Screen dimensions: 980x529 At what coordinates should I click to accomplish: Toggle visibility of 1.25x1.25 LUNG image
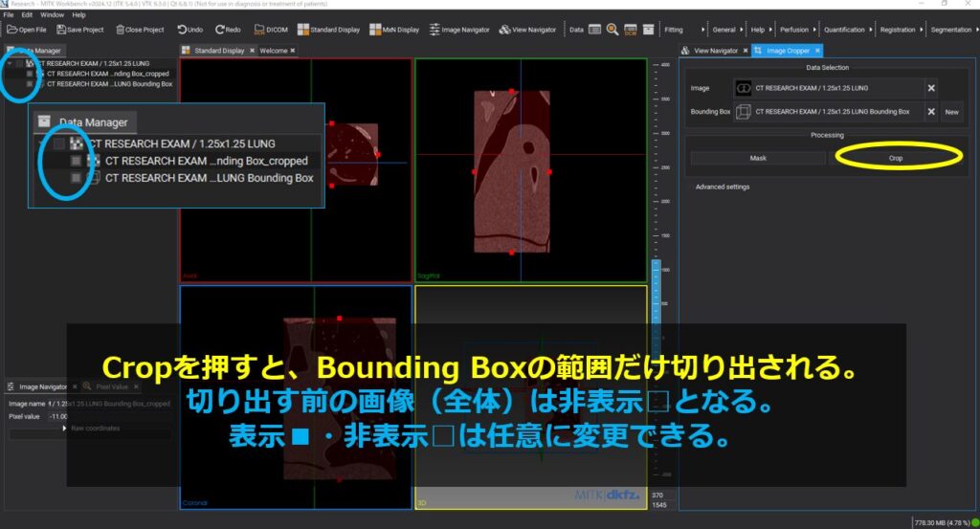(x=19, y=64)
